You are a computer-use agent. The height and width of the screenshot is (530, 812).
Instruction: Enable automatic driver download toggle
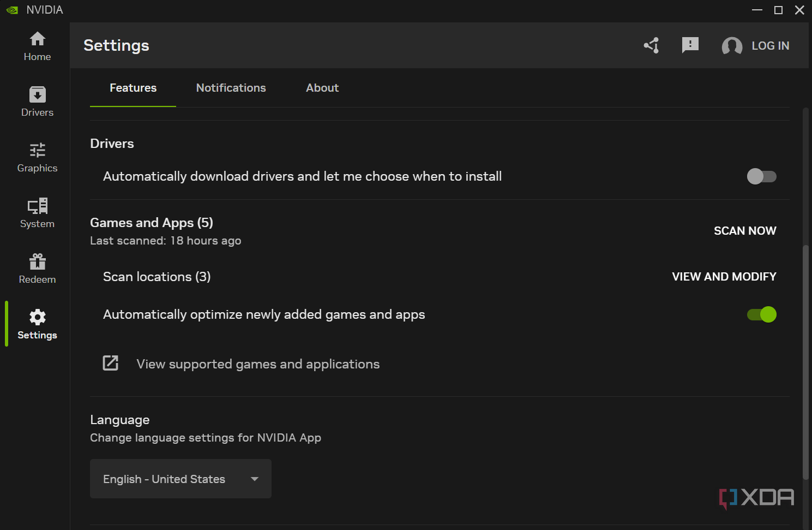click(761, 176)
